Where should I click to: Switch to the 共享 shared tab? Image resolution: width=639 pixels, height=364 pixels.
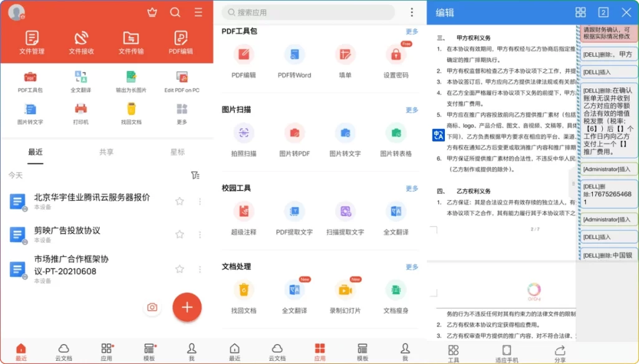(107, 152)
